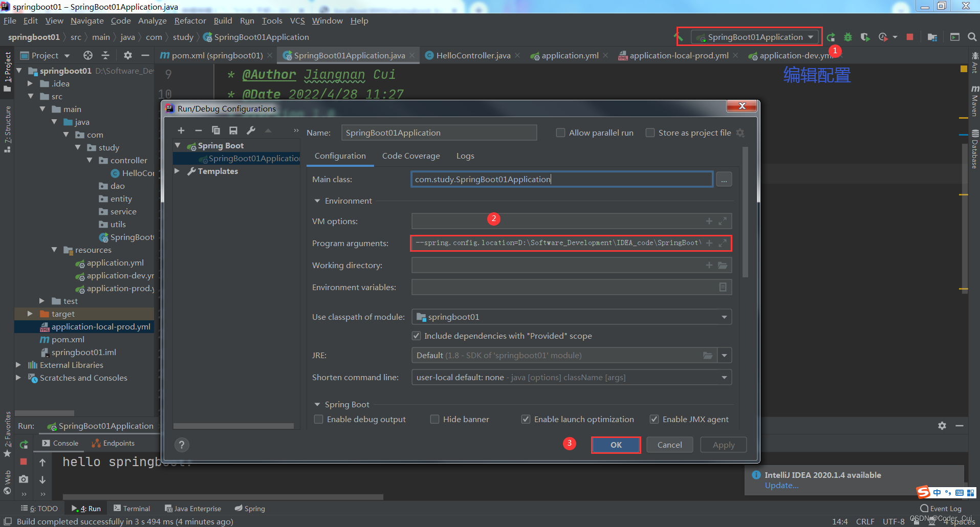Copy configuration icon in dialog toolbar
The image size is (980, 527).
click(x=216, y=131)
